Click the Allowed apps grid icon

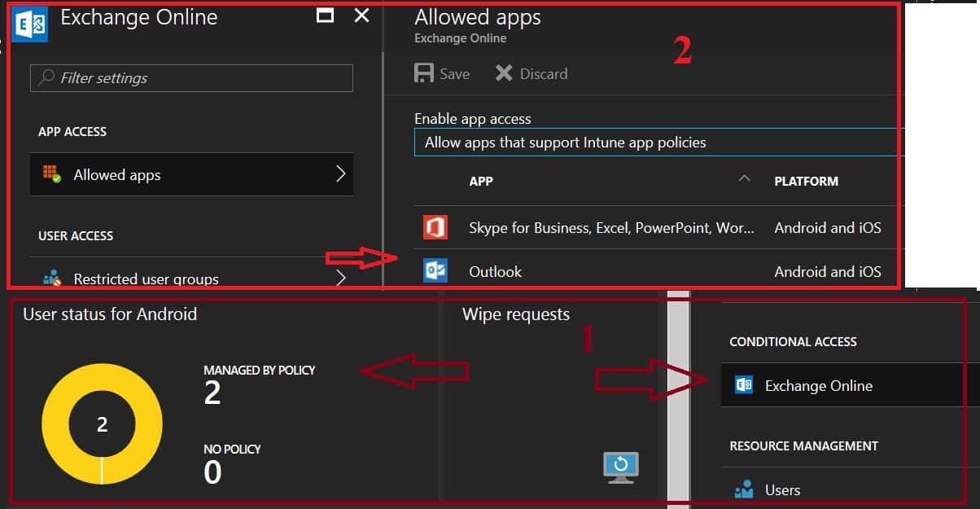point(52,173)
